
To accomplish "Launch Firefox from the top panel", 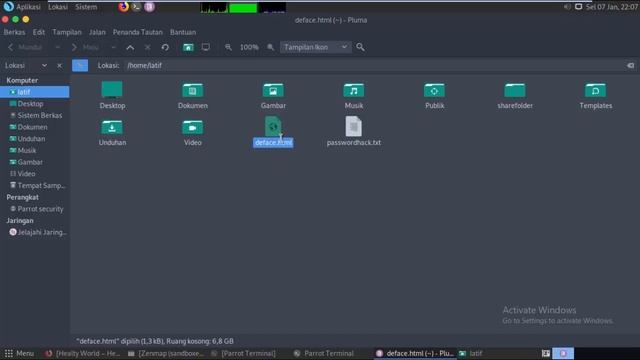I will [x=123, y=7].
